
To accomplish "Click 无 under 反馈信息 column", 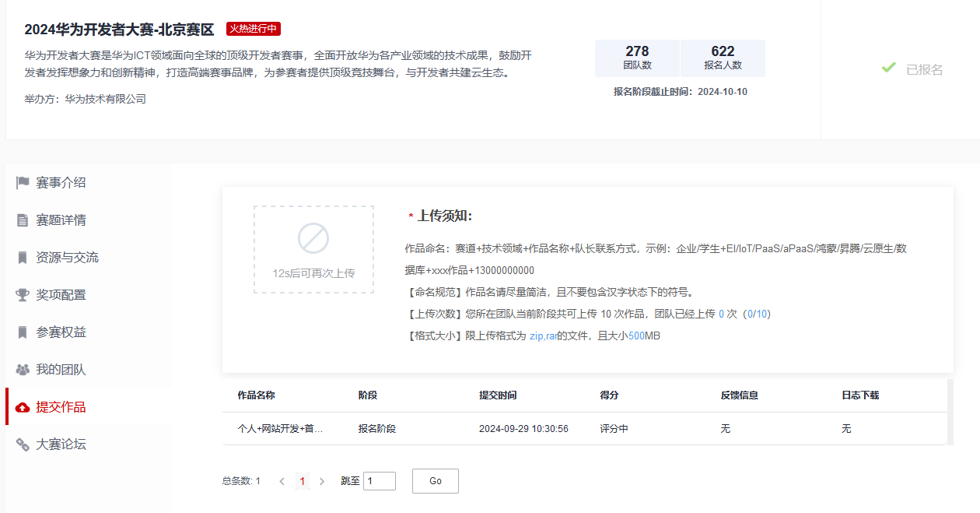I will coord(726,429).
